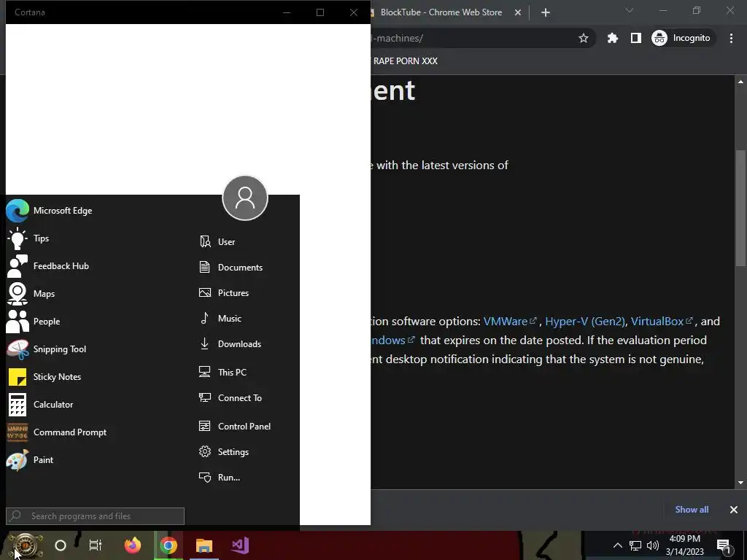Open the Run... dialog entry
Screen dimensions: 747x560
tap(220, 477)
